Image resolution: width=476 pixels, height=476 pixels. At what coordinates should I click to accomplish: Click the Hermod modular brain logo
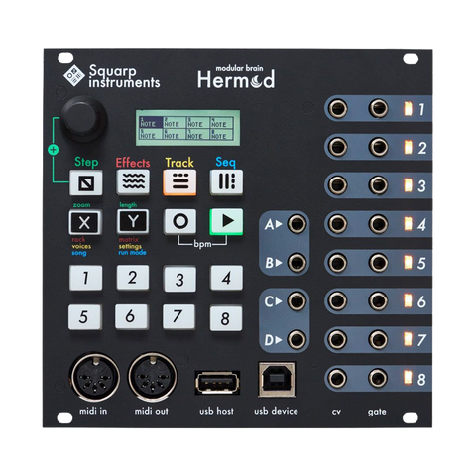pos(236,77)
